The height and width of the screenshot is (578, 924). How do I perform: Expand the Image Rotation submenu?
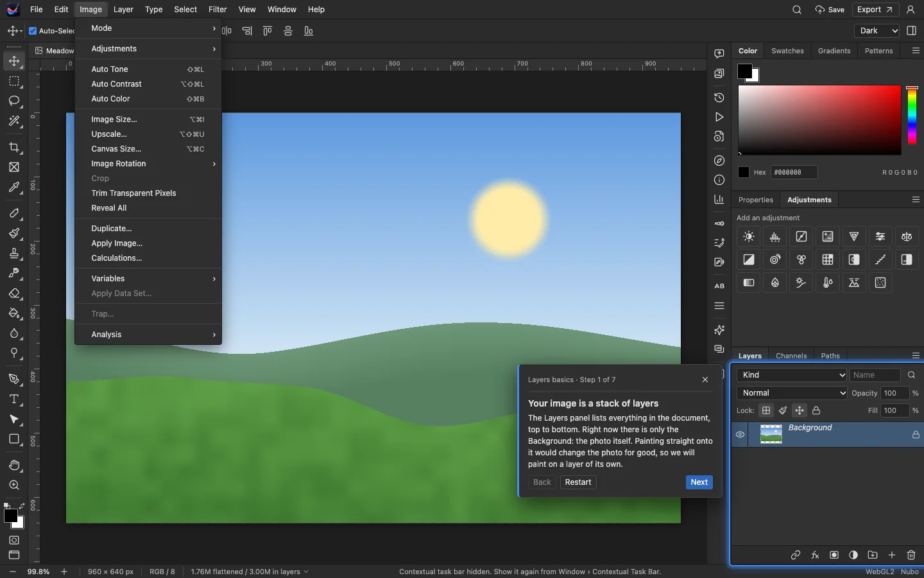click(x=148, y=164)
